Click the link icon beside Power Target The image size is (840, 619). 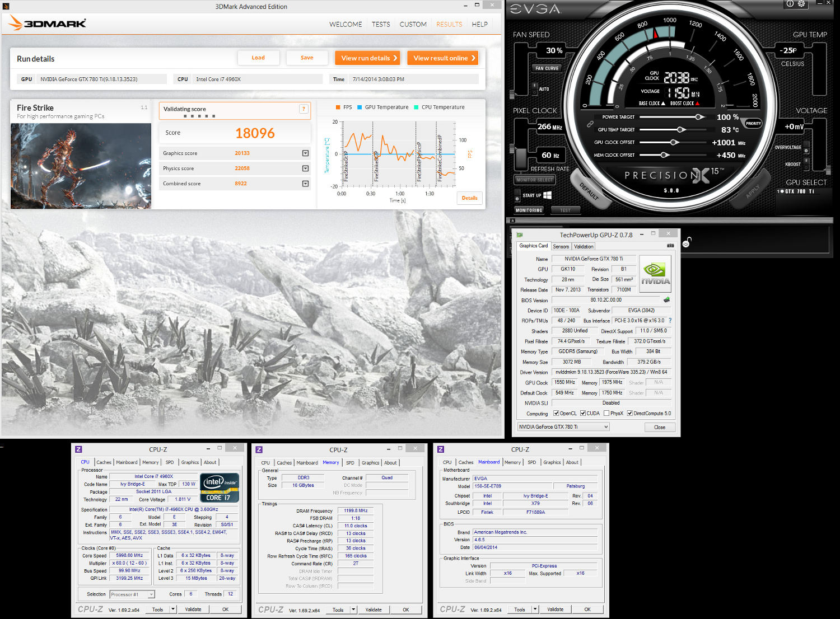pos(590,124)
